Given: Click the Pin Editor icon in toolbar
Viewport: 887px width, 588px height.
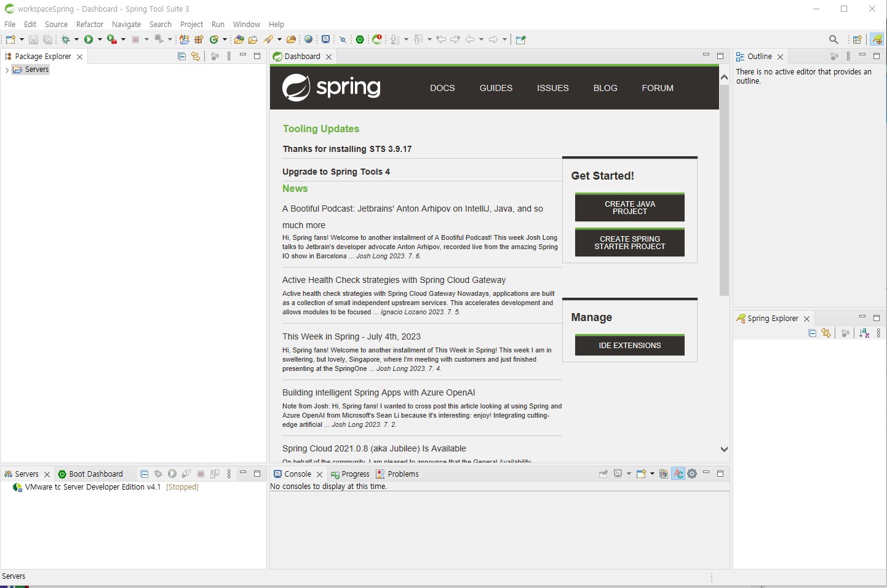Looking at the screenshot, I should pos(521,39).
